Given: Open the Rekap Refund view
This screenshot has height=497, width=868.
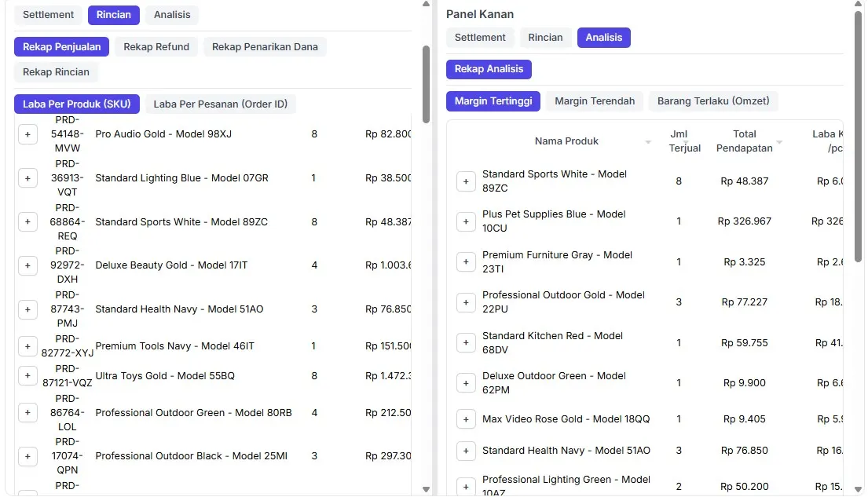Looking at the screenshot, I should (156, 47).
